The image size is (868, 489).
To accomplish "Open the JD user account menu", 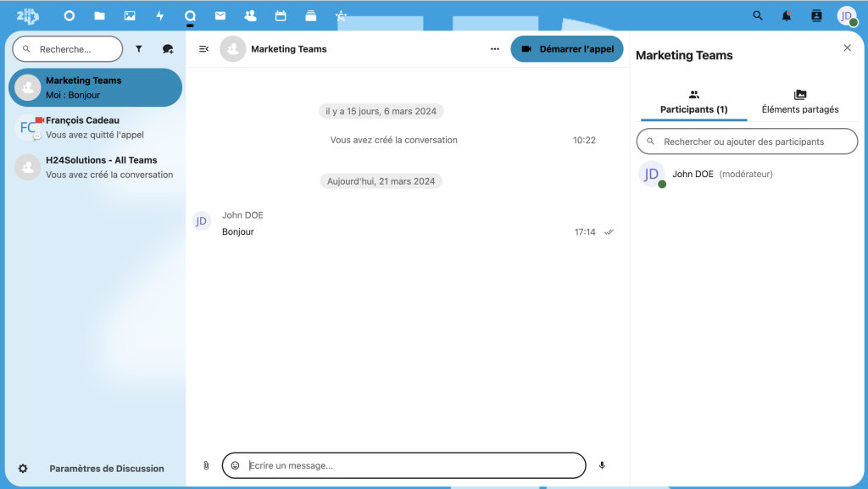I will [x=847, y=16].
